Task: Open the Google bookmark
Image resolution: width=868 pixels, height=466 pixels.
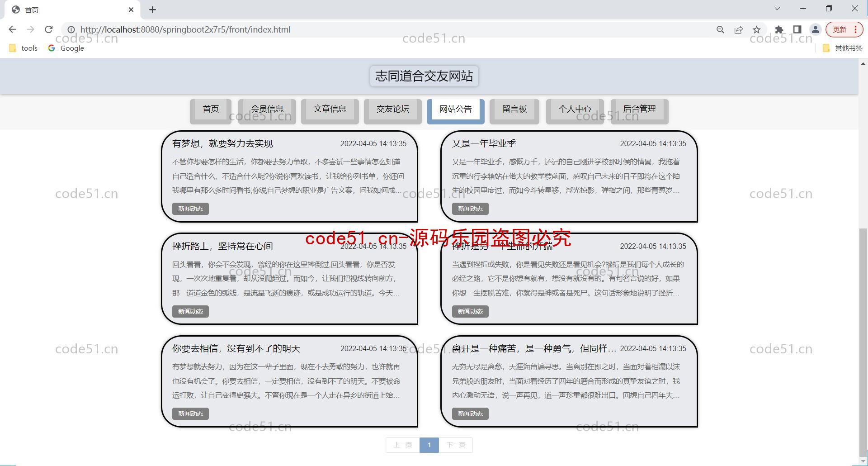Action: pos(66,48)
